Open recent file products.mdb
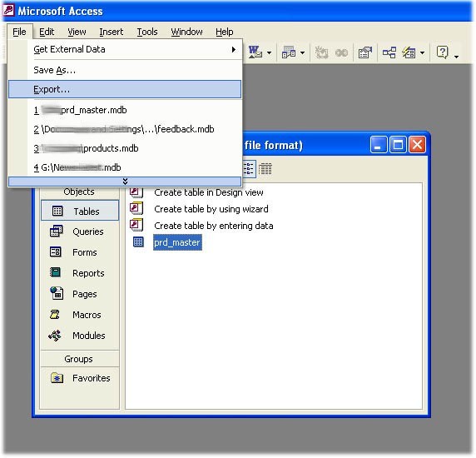The height and width of the screenshot is (458, 476). [125, 148]
